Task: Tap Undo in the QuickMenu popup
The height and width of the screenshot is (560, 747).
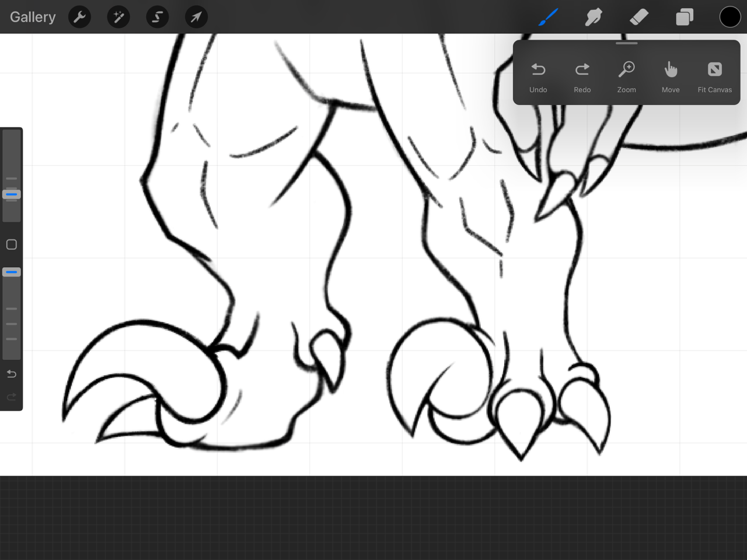Action: pyautogui.click(x=538, y=77)
